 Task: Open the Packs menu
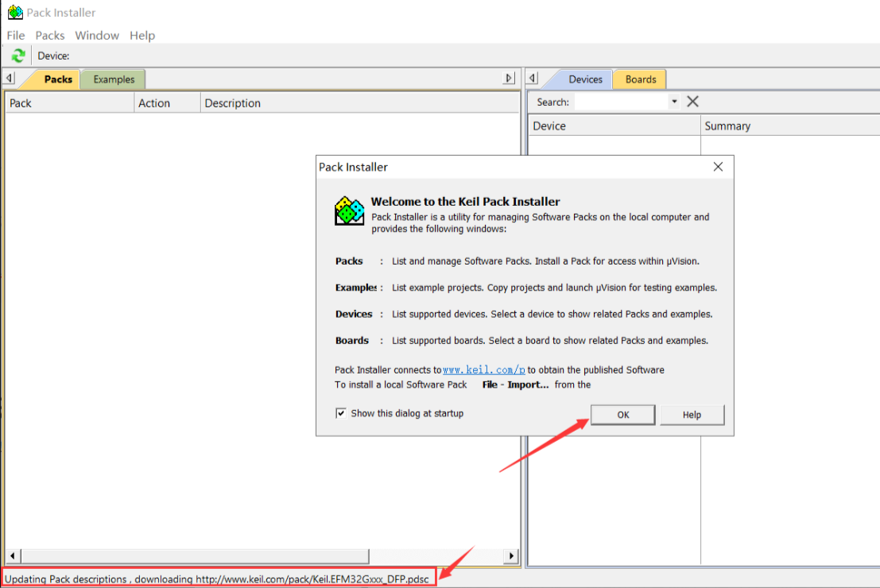click(50, 35)
